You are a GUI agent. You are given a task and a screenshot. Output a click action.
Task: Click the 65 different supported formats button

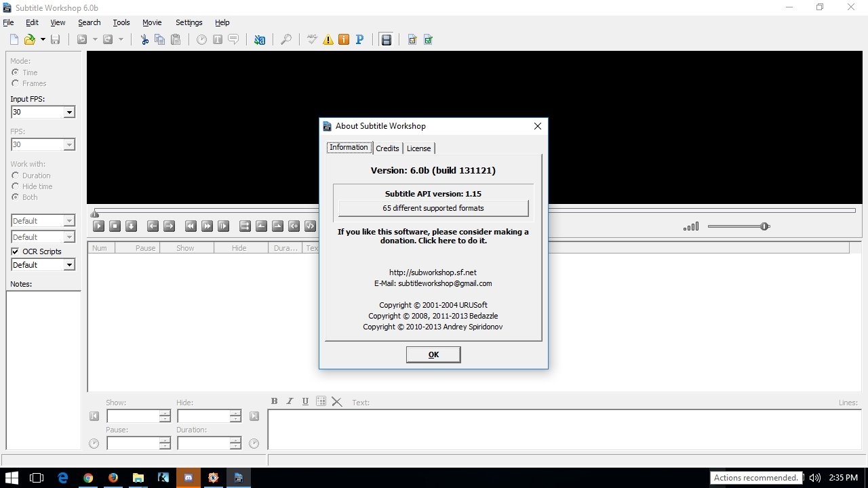(433, 208)
